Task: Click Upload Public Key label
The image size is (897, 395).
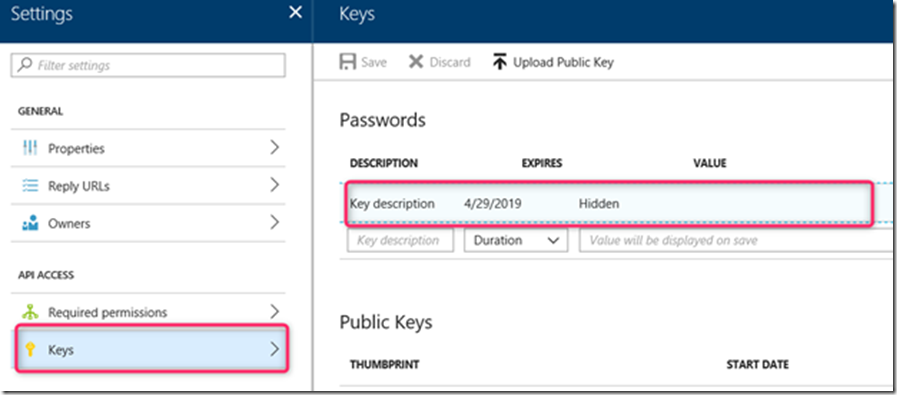Action: [x=563, y=62]
